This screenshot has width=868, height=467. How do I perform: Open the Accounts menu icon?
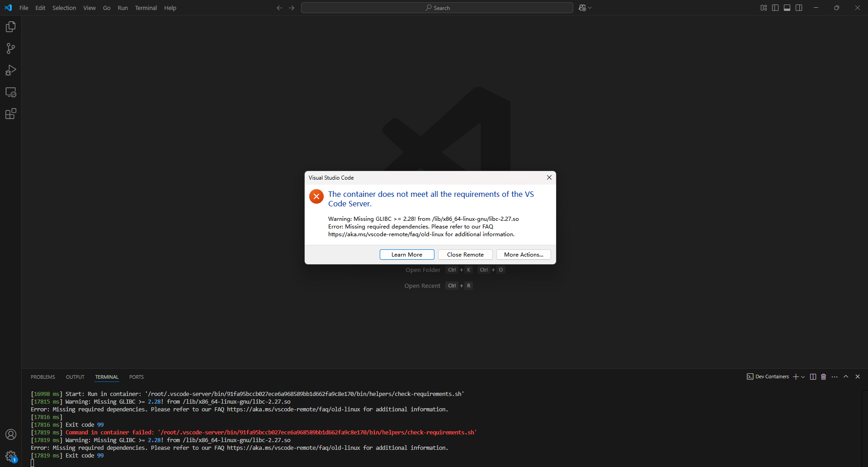click(x=11, y=434)
